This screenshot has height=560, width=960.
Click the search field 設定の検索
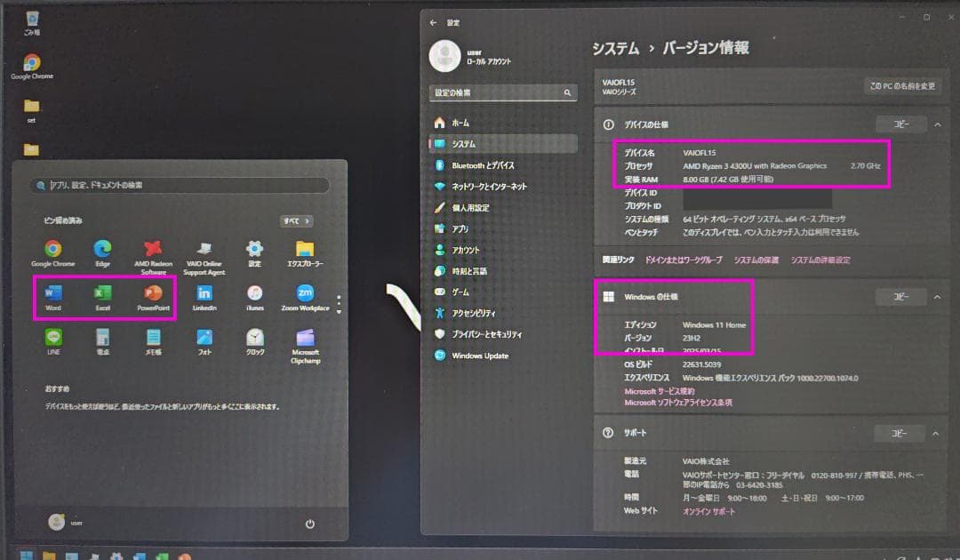pos(502,92)
